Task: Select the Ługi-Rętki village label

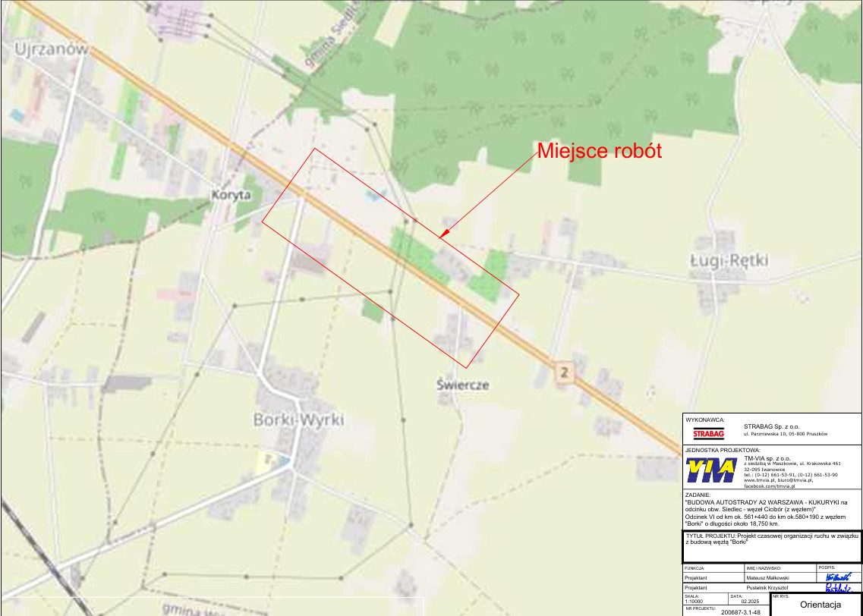Action: [729, 260]
